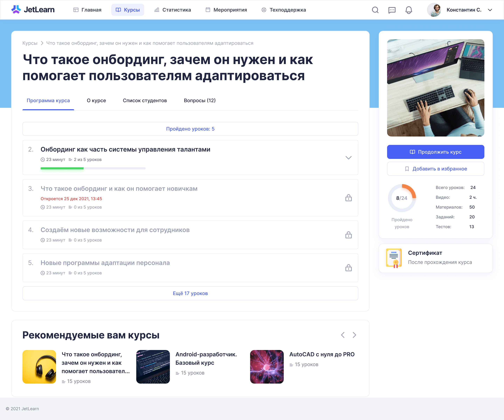
Task: Click lock icon on lesson 5
Action: (348, 268)
